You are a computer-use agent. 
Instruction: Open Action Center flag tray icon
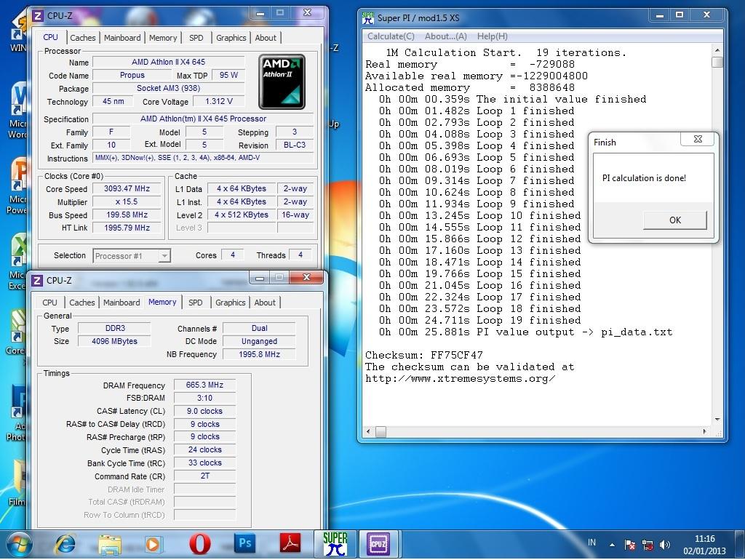pyautogui.click(x=630, y=545)
